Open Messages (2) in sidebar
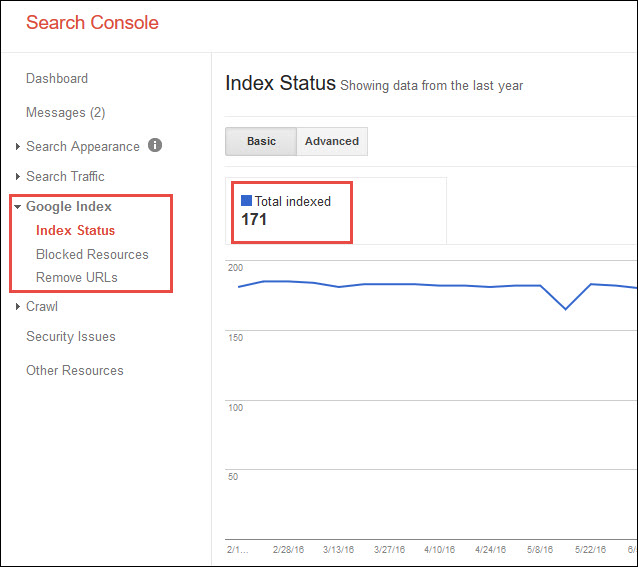This screenshot has height=567, width=638. point(66,112)
